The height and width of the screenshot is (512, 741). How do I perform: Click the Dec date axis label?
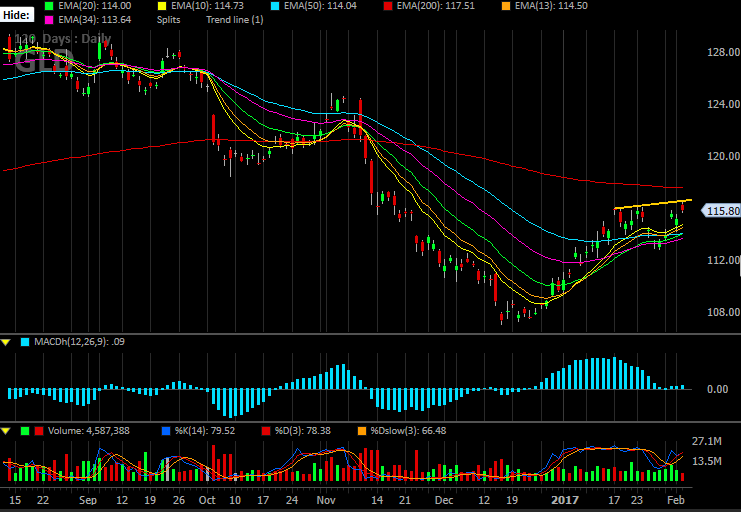click(x=444, y=500)
